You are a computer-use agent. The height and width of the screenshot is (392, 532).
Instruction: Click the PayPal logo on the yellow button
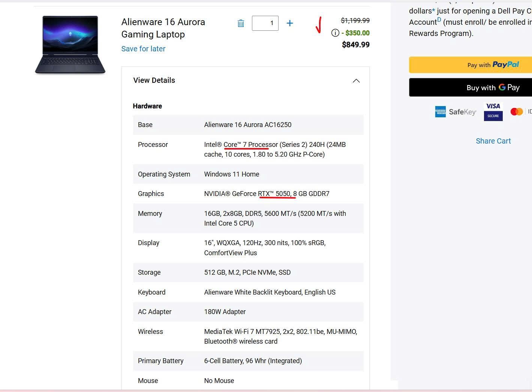(x=505, y=64)
